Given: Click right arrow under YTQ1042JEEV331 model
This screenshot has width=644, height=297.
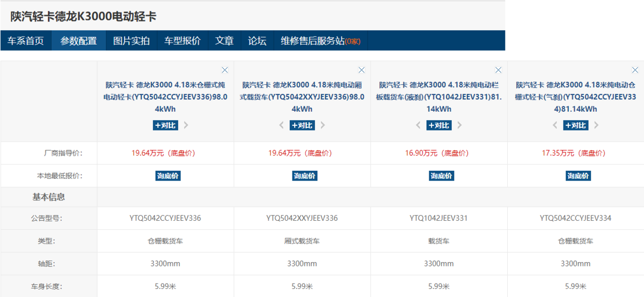Looking at the screenshot, I should tap(459, 125).
